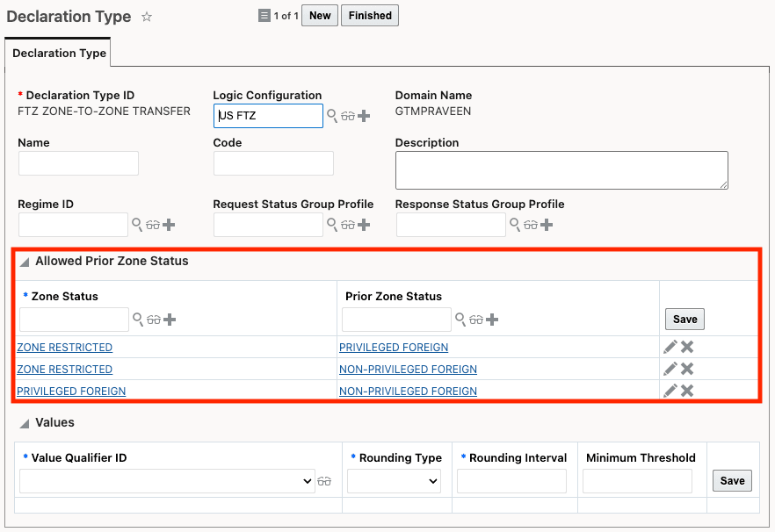Screen dimensions: 775x532
Task: Open Response Status Group Profile binoculars viewer
Action: click(530, 225)
